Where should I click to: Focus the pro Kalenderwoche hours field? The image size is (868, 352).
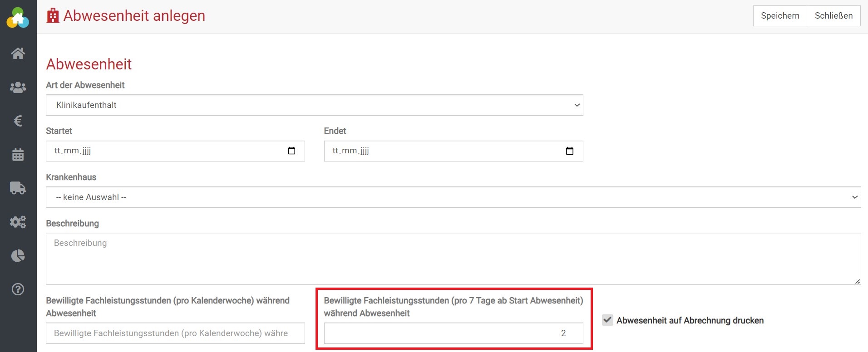175,333
